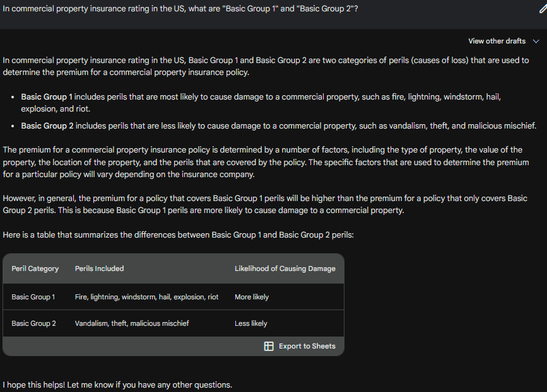Image resolution: width=547 pixels, height=392 pixels.
Task: Click the Export to Sheets button
Action: [x=300, y=346]
